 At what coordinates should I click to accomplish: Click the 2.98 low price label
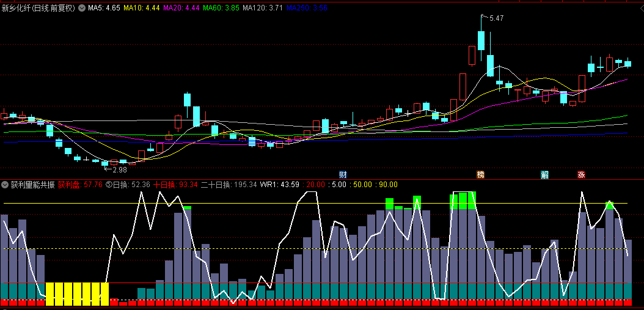click(x=120, y=169)
